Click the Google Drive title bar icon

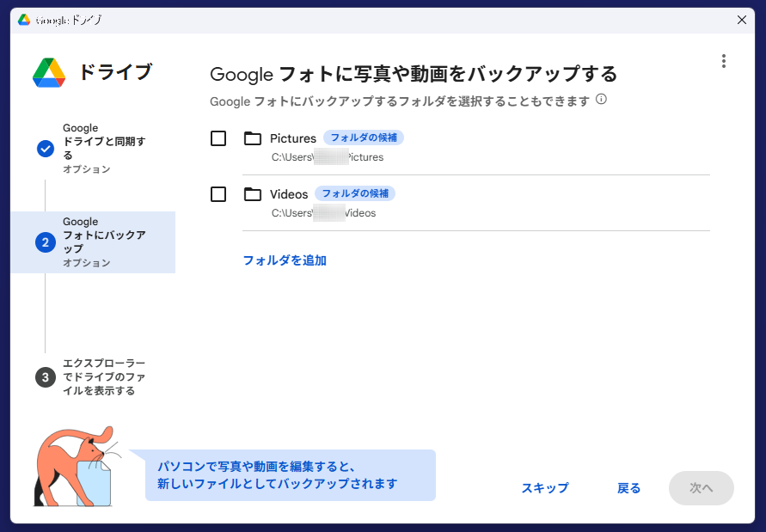coord(24,20)
